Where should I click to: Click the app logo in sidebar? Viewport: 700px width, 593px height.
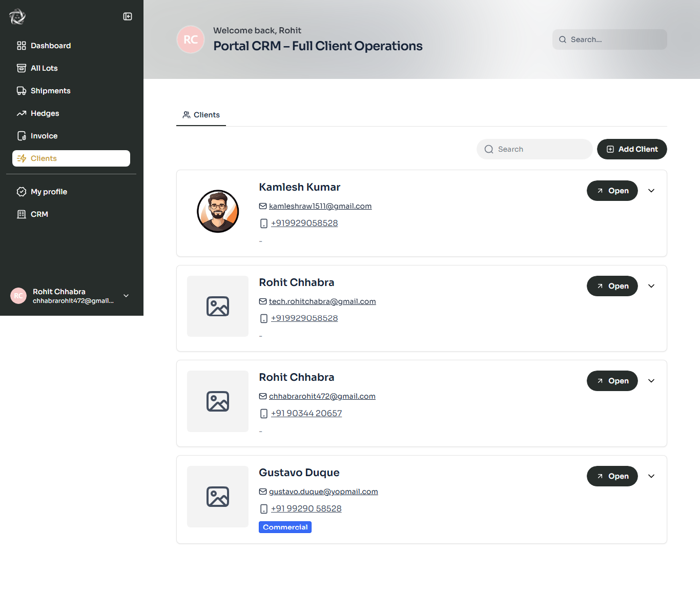point(17,17)
